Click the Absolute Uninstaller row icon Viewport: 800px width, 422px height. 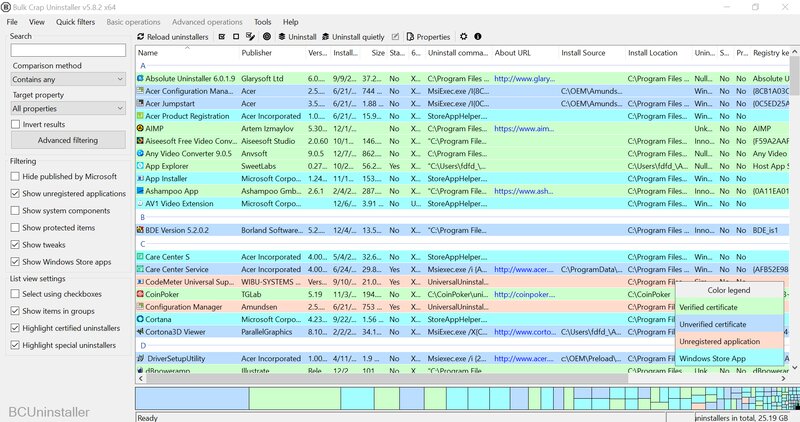pos(140,79)
